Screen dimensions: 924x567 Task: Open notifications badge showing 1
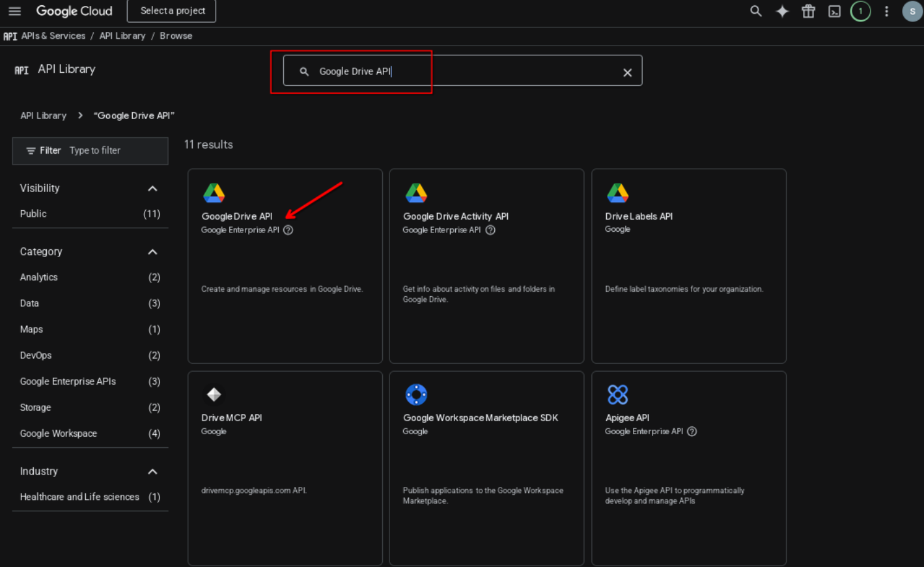point(860,11)
